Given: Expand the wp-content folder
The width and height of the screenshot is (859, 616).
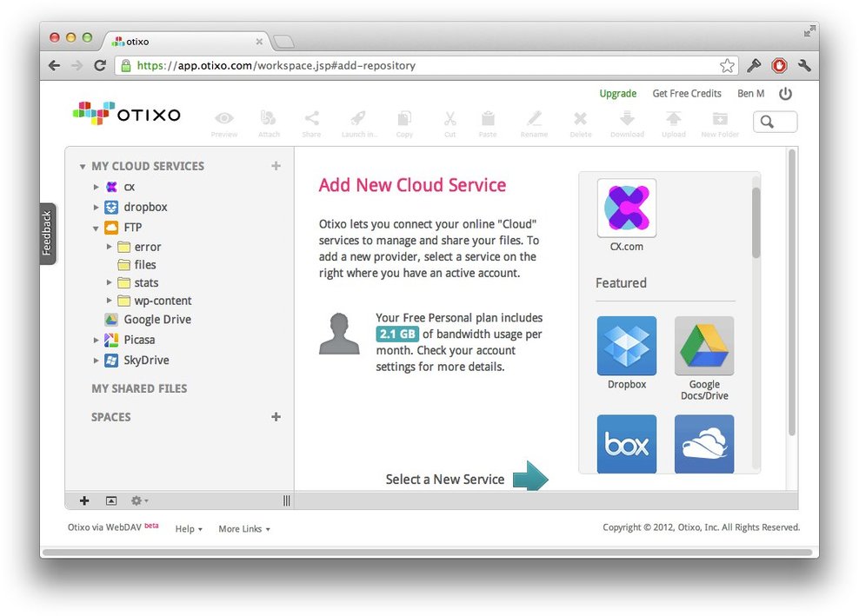Looking at the screenshot, I should (x=109, y=301).
